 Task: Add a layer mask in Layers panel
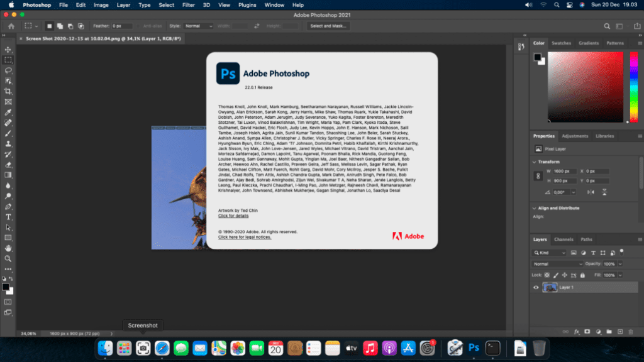[587, 332]
